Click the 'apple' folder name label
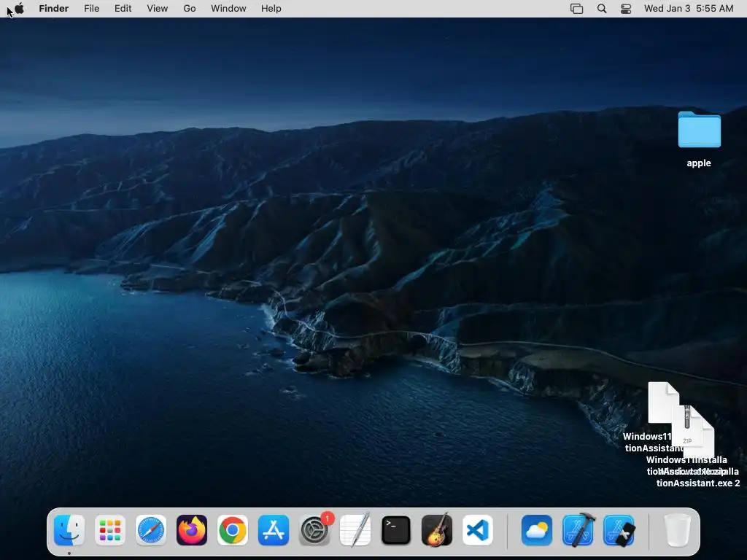Image resolution: width=747 pixels, height=560 pixels. point(699,163)
